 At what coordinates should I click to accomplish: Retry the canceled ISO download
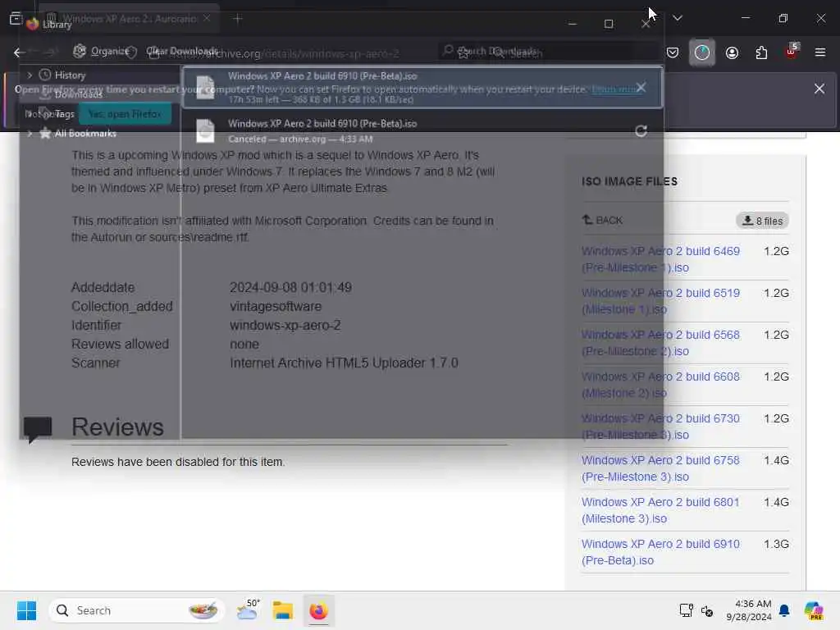point(641,131)
